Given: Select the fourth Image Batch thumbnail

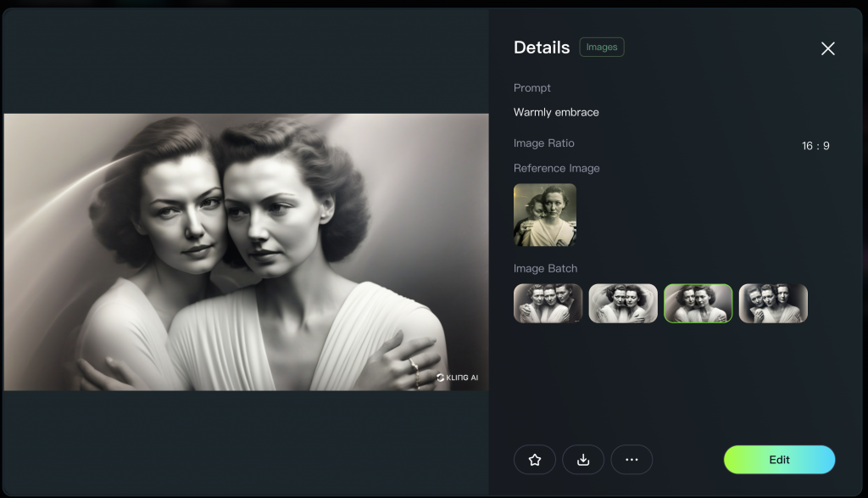Looking at the screenshot, I should 773,304.
